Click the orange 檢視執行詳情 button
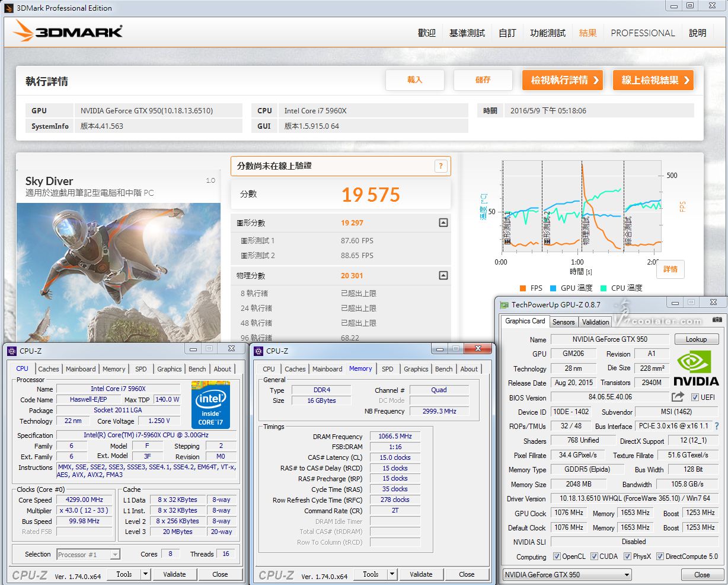This screenshot has width=728, height=585. 563,80
